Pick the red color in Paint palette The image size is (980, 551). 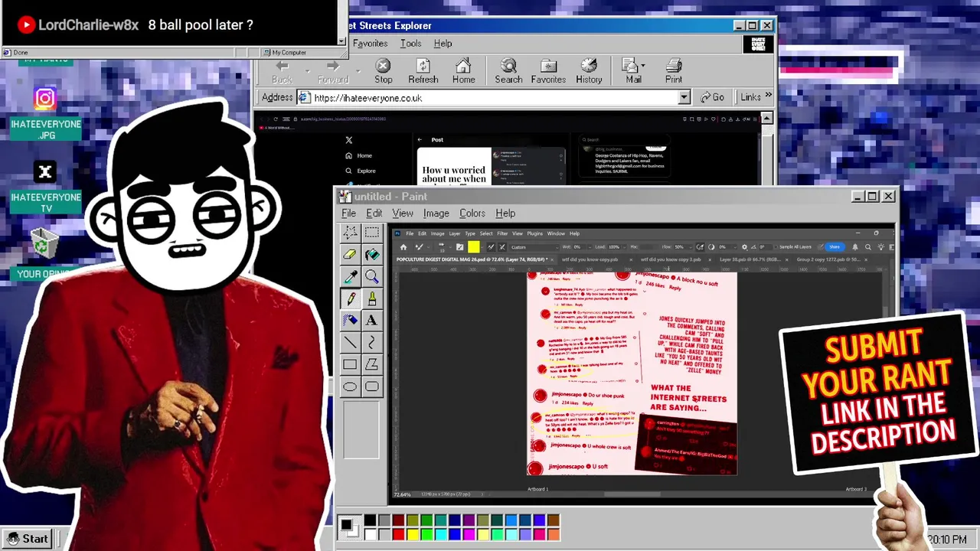398,534
